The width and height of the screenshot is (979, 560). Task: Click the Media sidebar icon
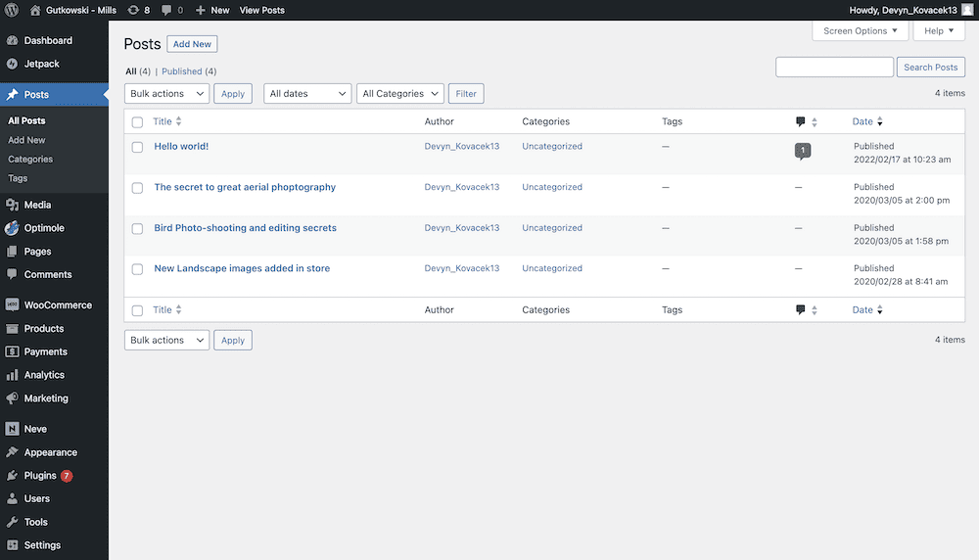(x=12, y=205)
